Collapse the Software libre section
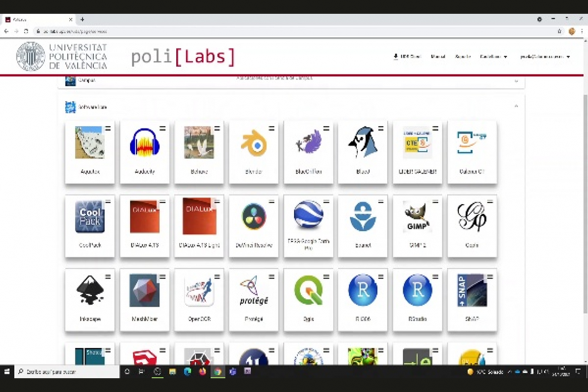Screen dimensions: 588x392 pos(516,107)
